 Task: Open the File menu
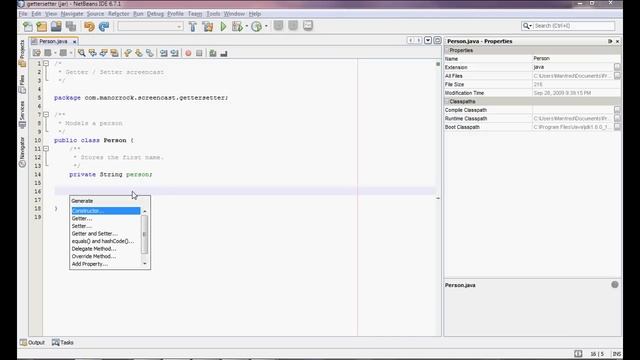tap(23, 13)
